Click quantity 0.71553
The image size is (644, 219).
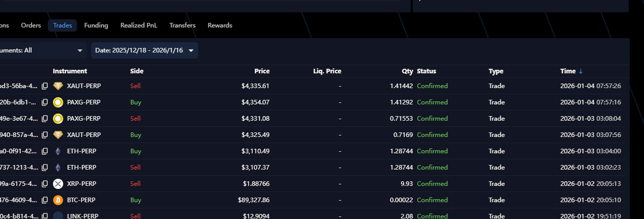pyautogui.click(x=401, y=118)
